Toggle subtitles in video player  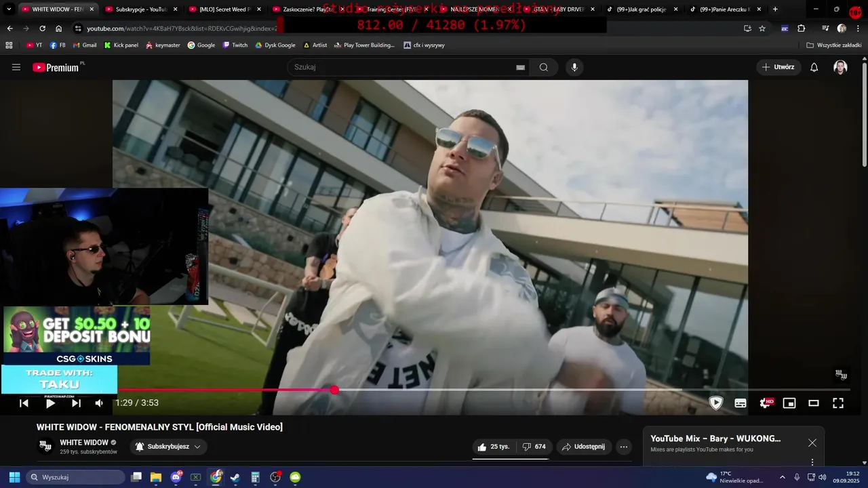(741, 403)
